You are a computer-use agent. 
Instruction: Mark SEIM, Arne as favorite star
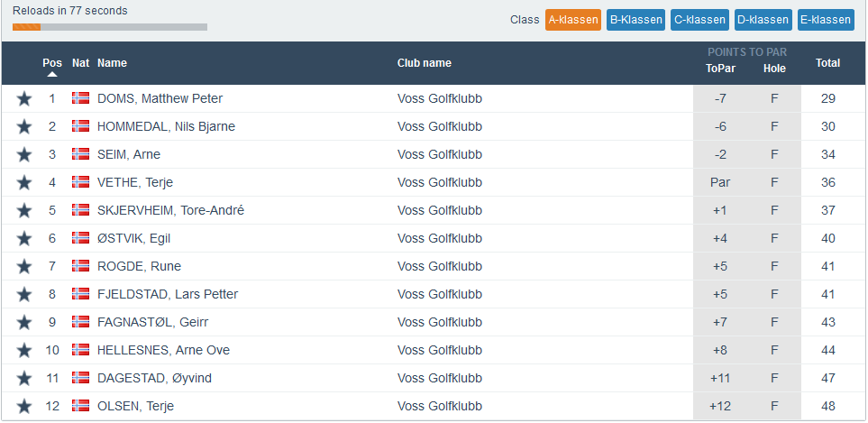[24, 154]
